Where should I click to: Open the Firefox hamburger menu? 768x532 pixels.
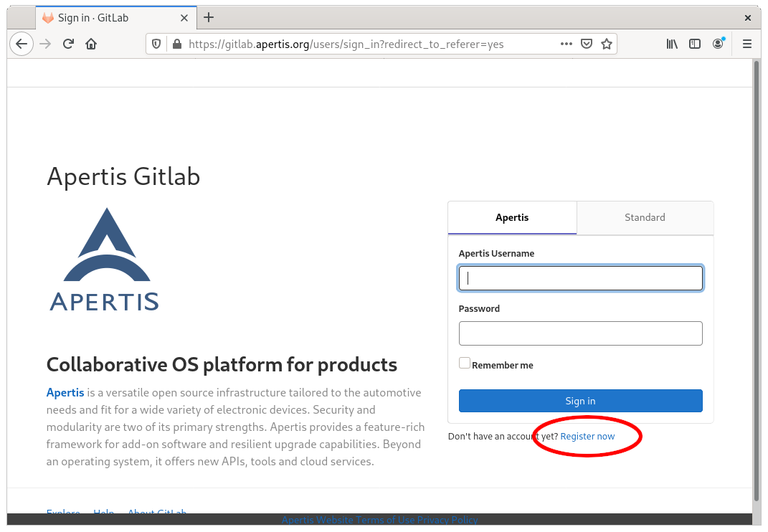point(747,44)
